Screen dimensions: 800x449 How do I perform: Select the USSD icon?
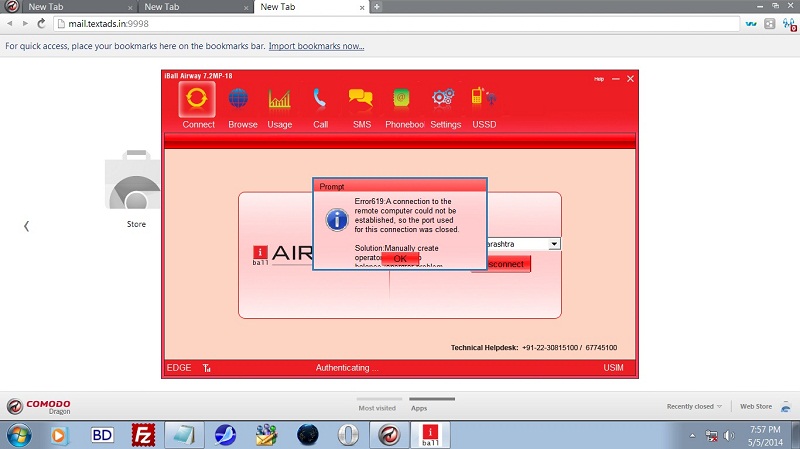tap(484, 100)
